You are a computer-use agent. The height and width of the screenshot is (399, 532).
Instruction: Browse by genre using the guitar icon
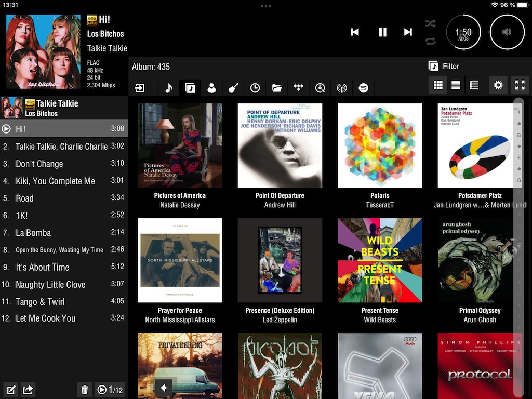(x=233, y=88)
